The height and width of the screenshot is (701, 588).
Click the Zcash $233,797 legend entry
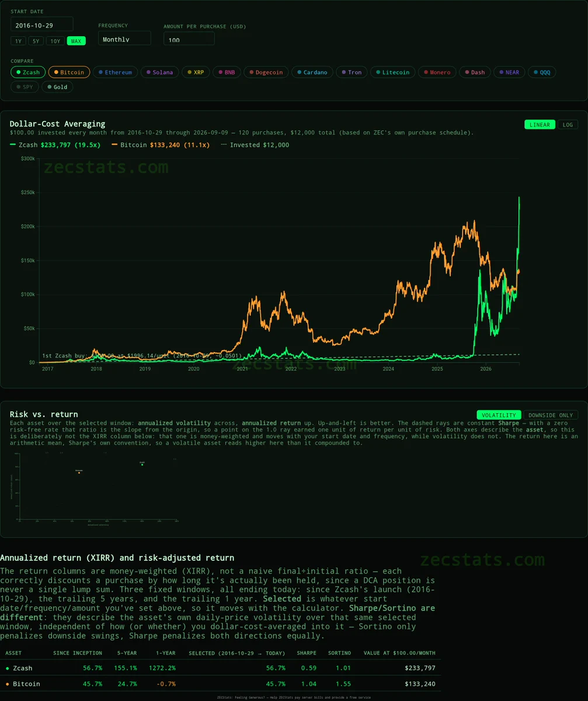click(x=55, y=145)
